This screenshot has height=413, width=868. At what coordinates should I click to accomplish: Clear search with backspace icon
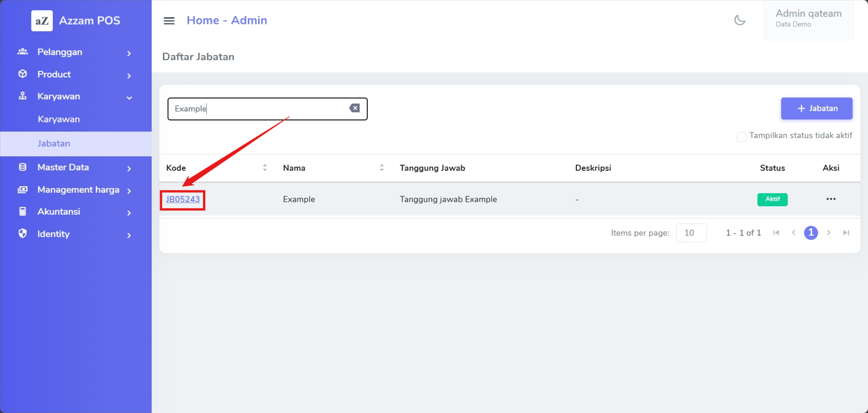point(354,108)
